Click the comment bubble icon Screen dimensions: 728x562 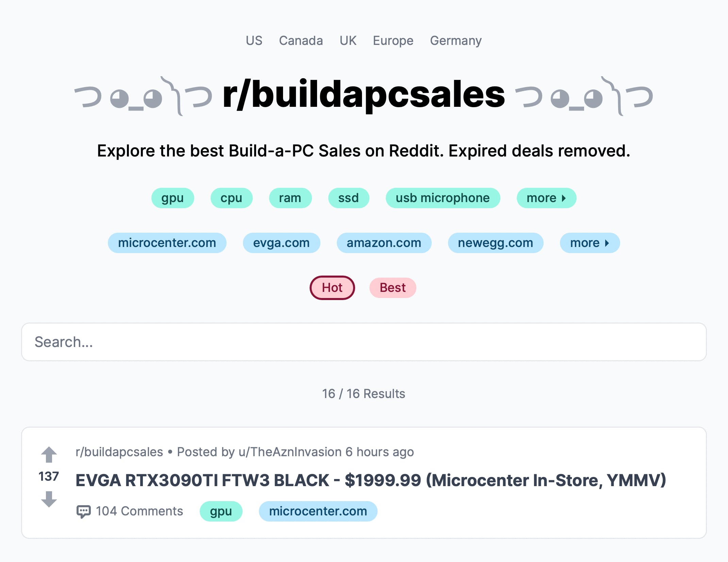[x=83, y=511]
